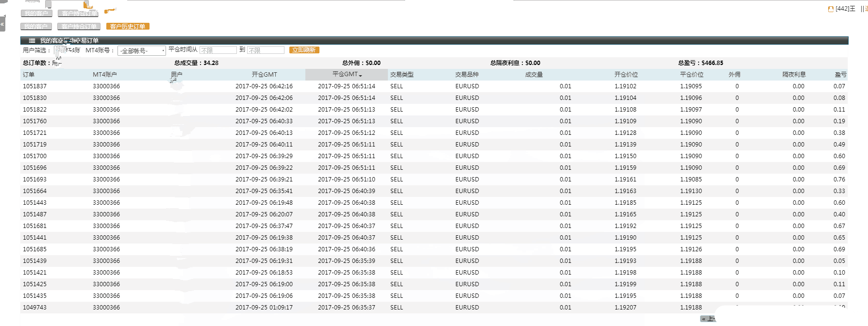This screenshot has height=326, width=868.
Task: Click the 到 end date input field
Action: click(x=266, y=50)
